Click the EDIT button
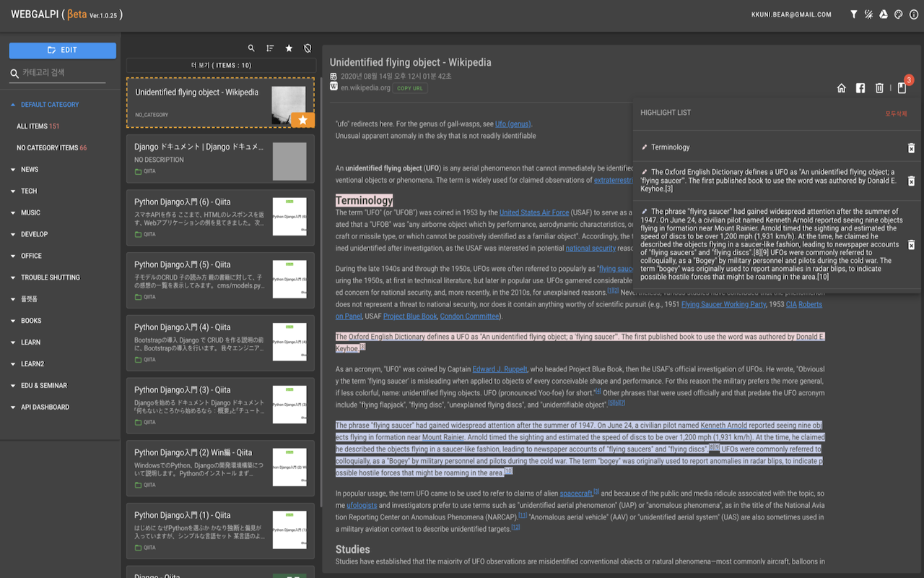This screenshot has width=924, height=578. [x=62, y=50]
